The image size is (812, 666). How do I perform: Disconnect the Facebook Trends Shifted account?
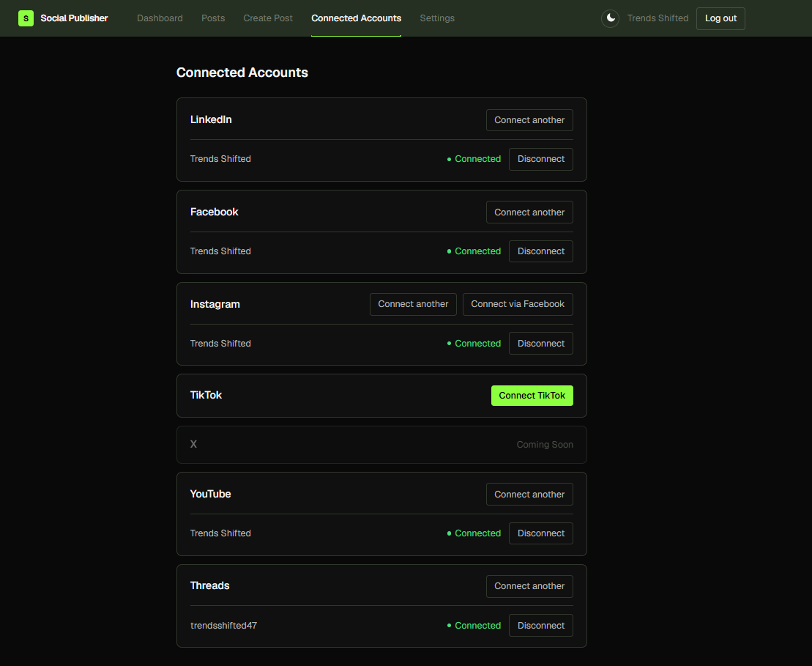540,251
